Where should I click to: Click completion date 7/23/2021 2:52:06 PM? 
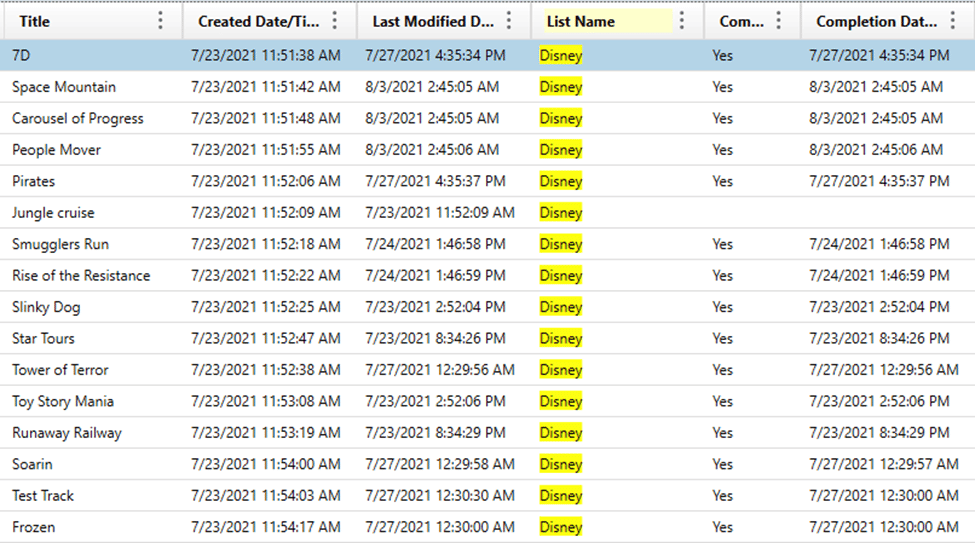879,401
